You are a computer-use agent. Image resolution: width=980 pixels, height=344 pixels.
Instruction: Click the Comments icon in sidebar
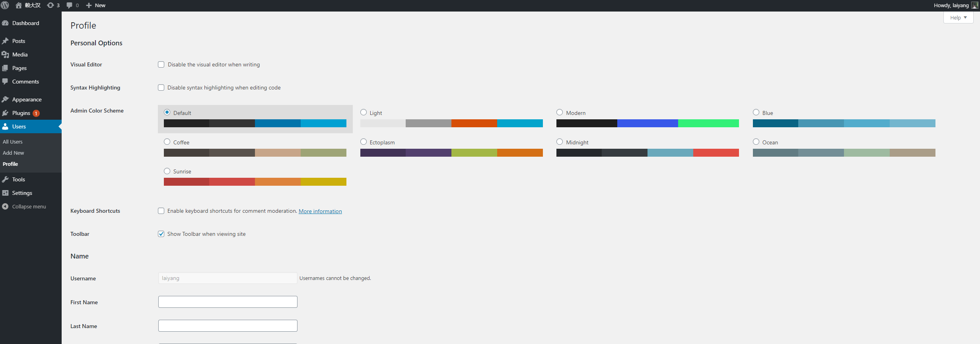tap(5, 82)
